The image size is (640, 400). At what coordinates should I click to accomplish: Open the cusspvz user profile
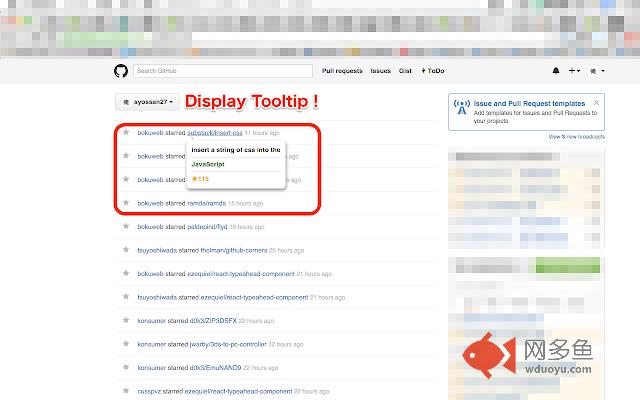[149, 391]
